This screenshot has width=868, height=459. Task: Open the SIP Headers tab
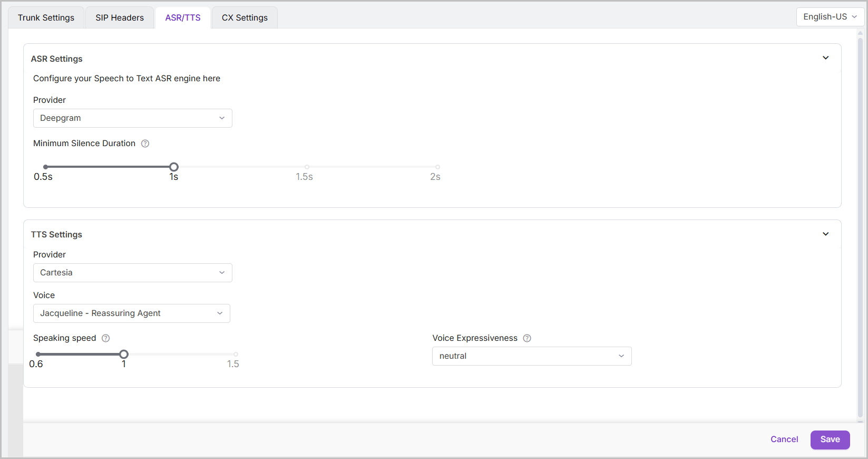[120, 17]
